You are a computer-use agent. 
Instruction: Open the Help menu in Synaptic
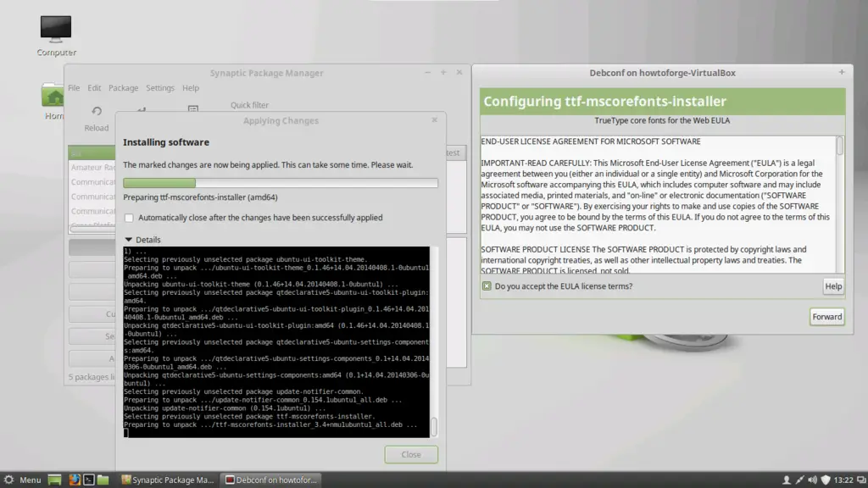191,88
